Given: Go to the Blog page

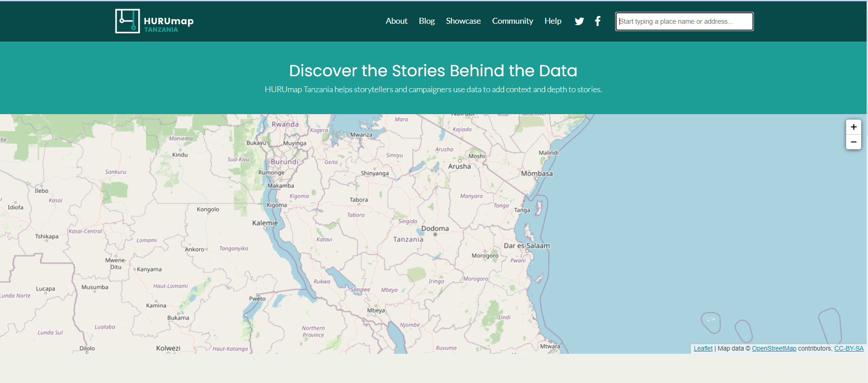Looking at the screenshot, I should pyautogui.click(x=426, y=21).
